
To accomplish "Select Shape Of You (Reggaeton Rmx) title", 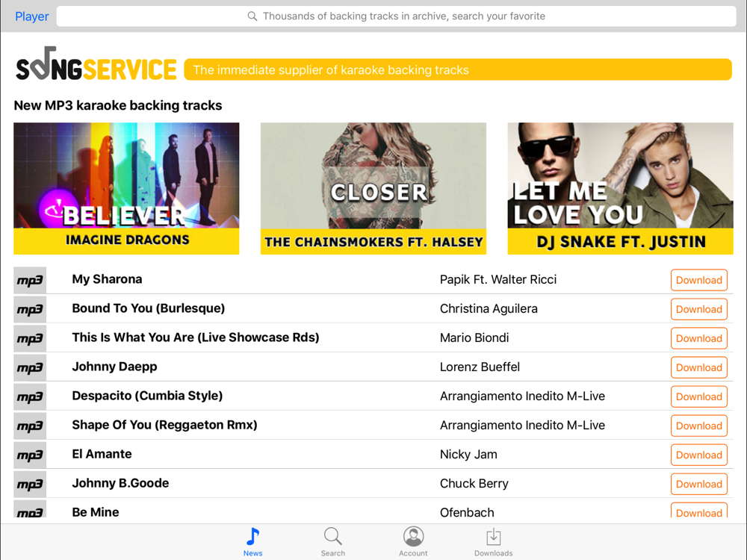I will click(x=164, y=425).
